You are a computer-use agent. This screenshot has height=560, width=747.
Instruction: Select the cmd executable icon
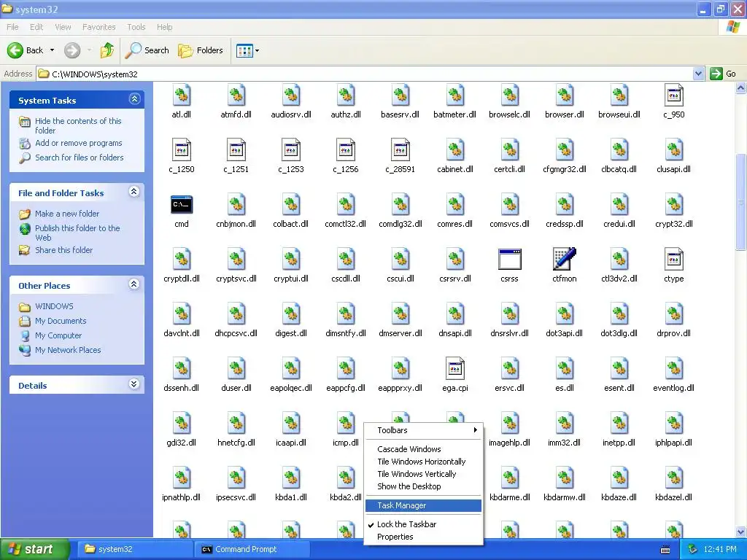click(x=182, y=205)
